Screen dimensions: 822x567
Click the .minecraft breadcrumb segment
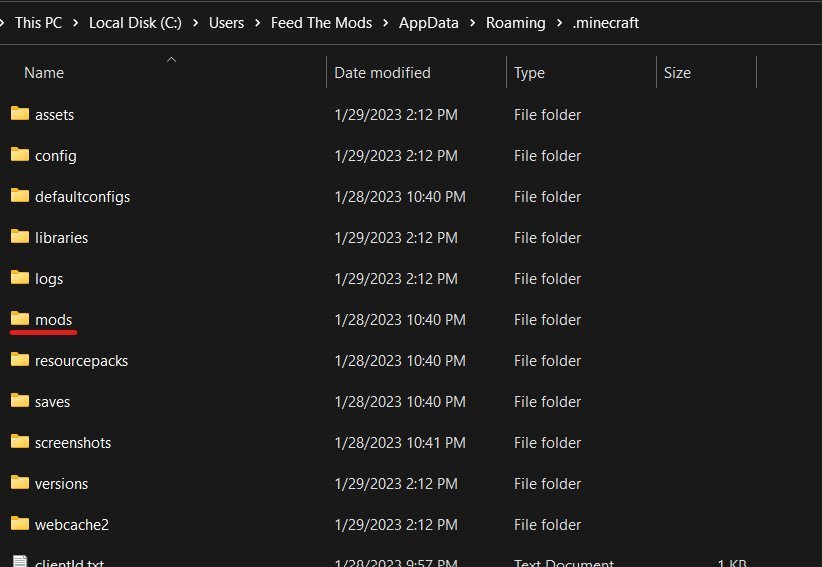605,23
